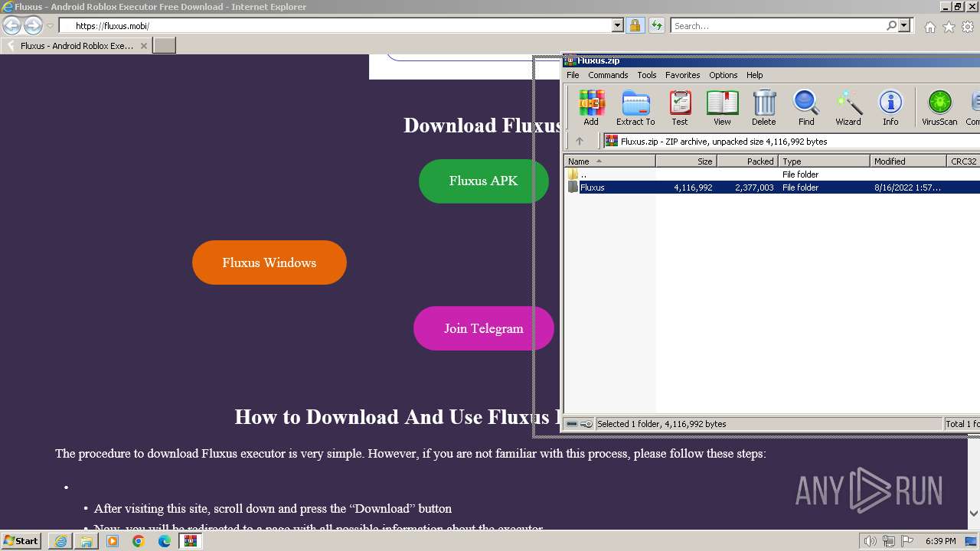Image resolution: width=980 pixels, height=551 pixels.
Task: Sort by Type column header
Action: tap(824, 161)
